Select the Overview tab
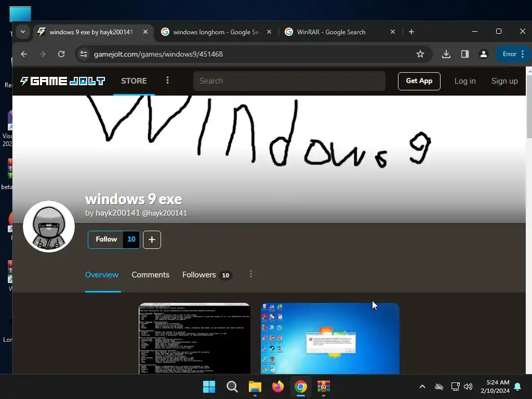The image size is (532, 399). tap(102, 275)
